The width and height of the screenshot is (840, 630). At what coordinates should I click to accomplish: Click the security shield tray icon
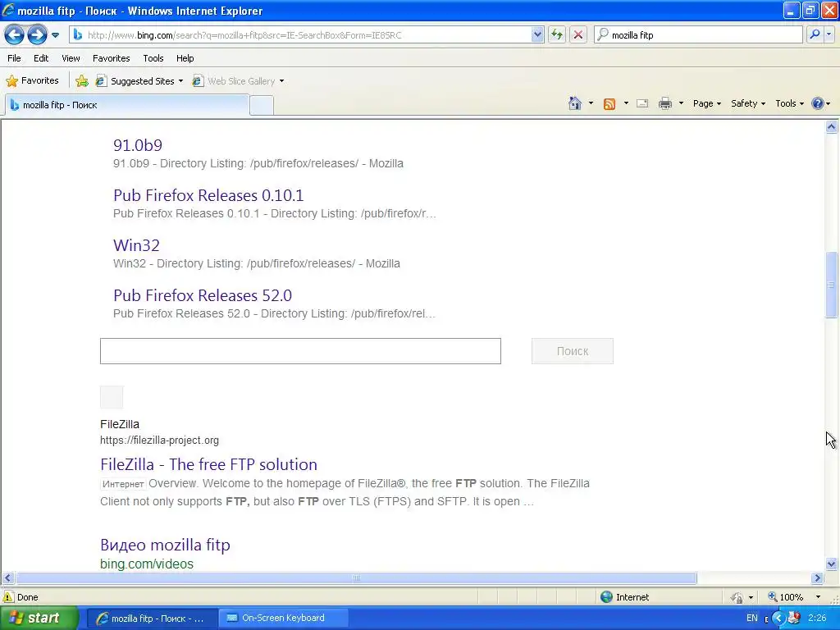794,619
